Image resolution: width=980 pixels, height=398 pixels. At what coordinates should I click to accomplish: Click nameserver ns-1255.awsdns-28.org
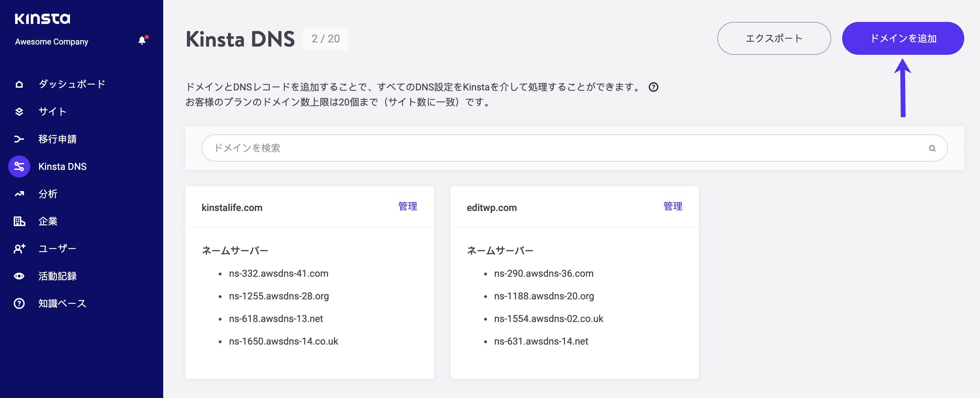[279, 296]
